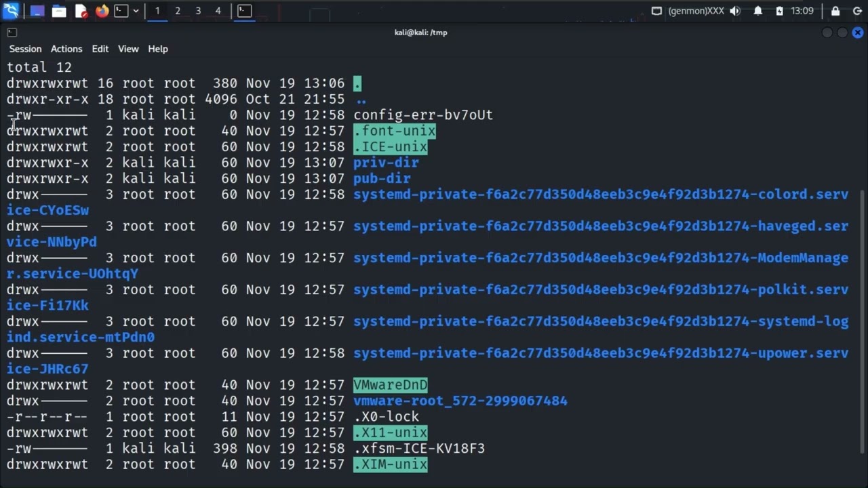Image resolution: width=868 pixels, height=488 pixels.
Task: Open the text editor panel launcher
Action: [81, 11]
